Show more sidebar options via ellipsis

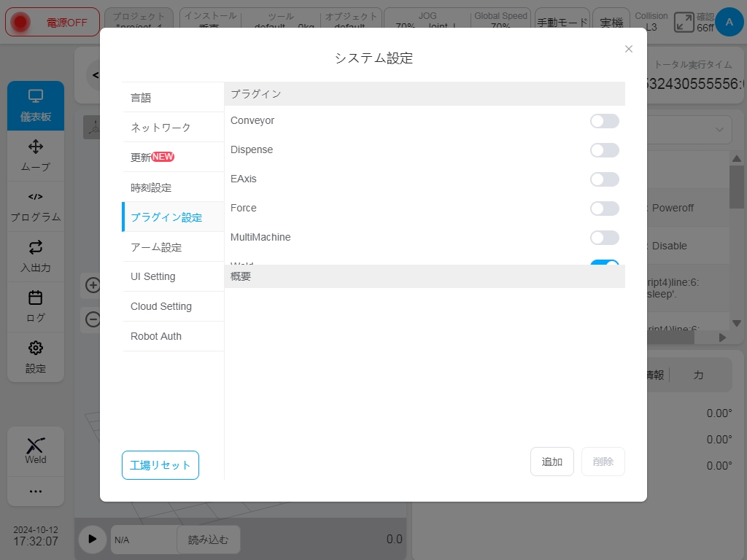pyautogui.click(x=36, y=491)
